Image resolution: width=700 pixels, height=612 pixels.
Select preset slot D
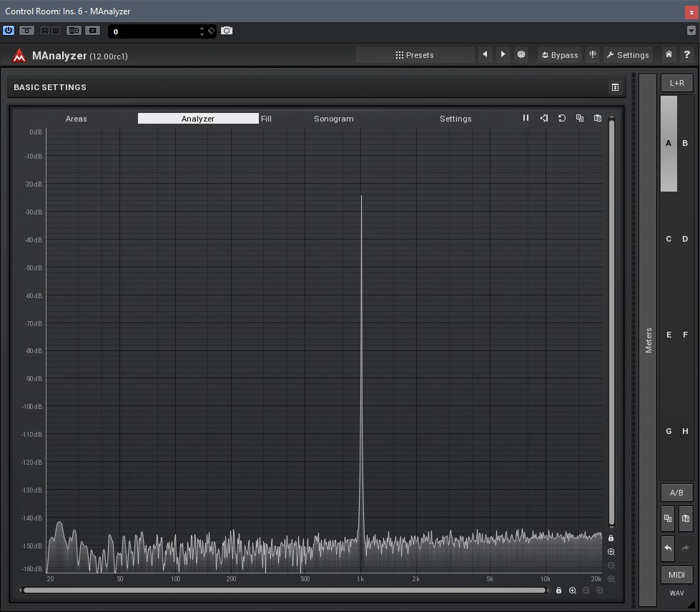(685, 239)
